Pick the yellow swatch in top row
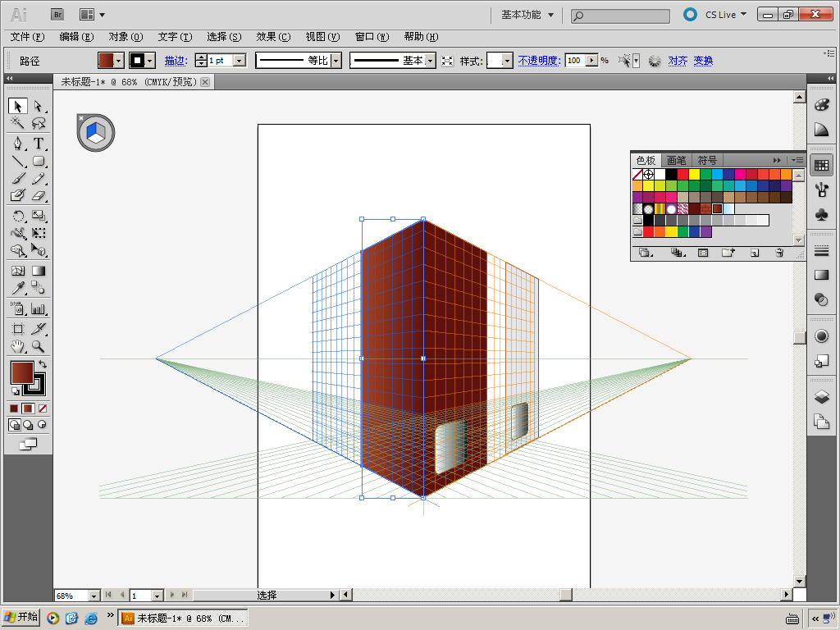This screenshot has width=840, height=630. coord(694,175)
